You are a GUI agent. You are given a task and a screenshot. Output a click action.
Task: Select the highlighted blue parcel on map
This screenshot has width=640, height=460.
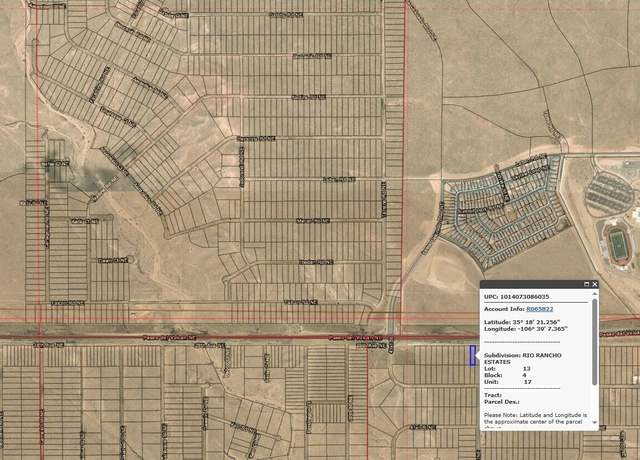473,356
